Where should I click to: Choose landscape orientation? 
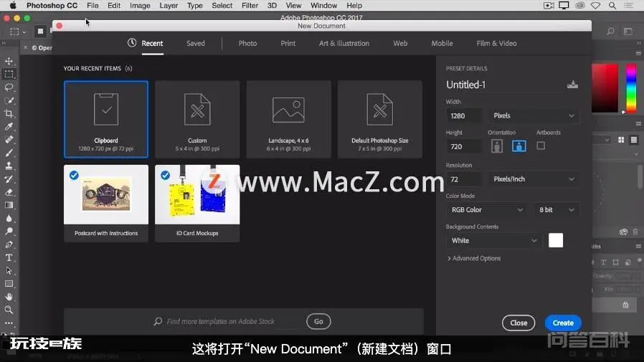click(518, 146)
